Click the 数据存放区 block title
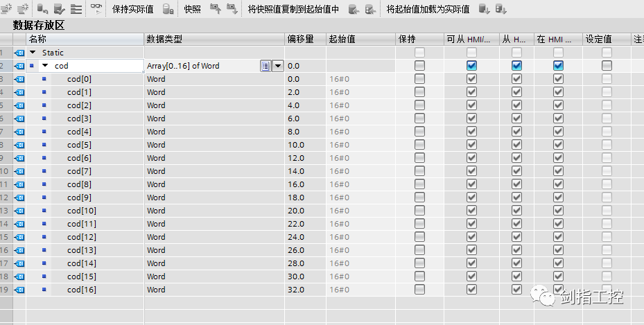 pyautogui.click(x=39, y=26)
